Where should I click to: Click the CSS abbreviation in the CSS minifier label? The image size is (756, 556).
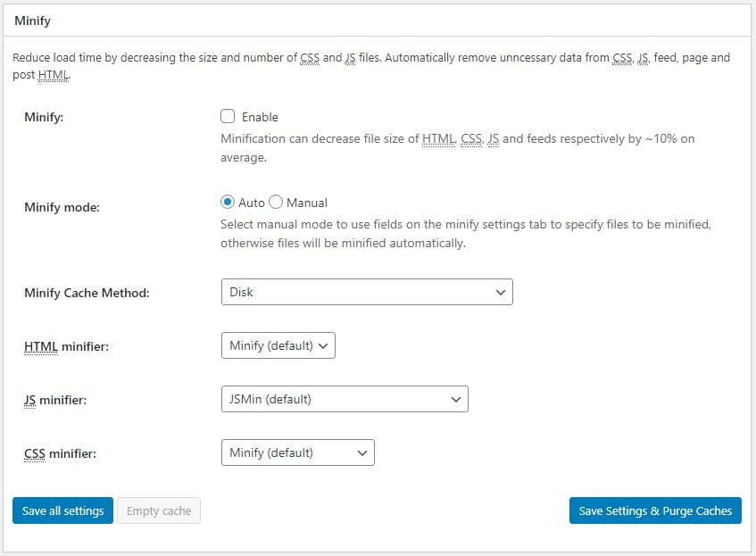(x=34, y=452)
